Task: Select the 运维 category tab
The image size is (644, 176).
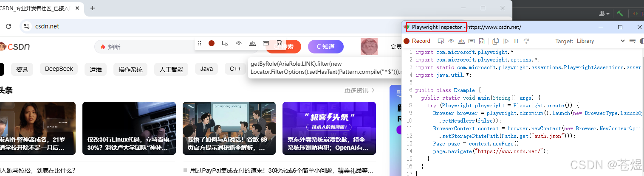Action: (96, 69)
